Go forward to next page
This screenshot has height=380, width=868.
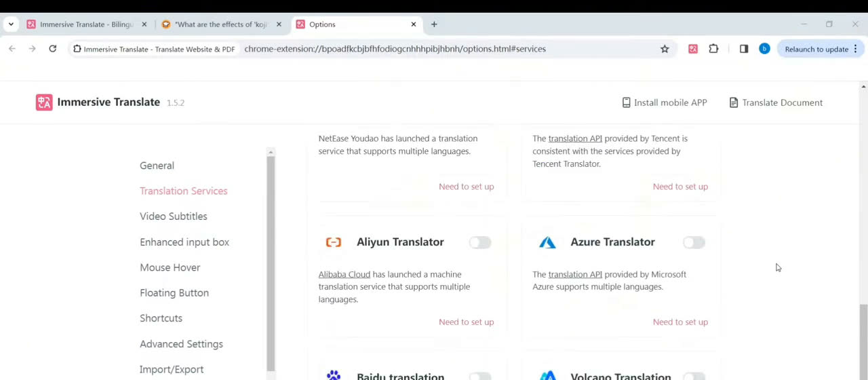[x=32, y=49]
